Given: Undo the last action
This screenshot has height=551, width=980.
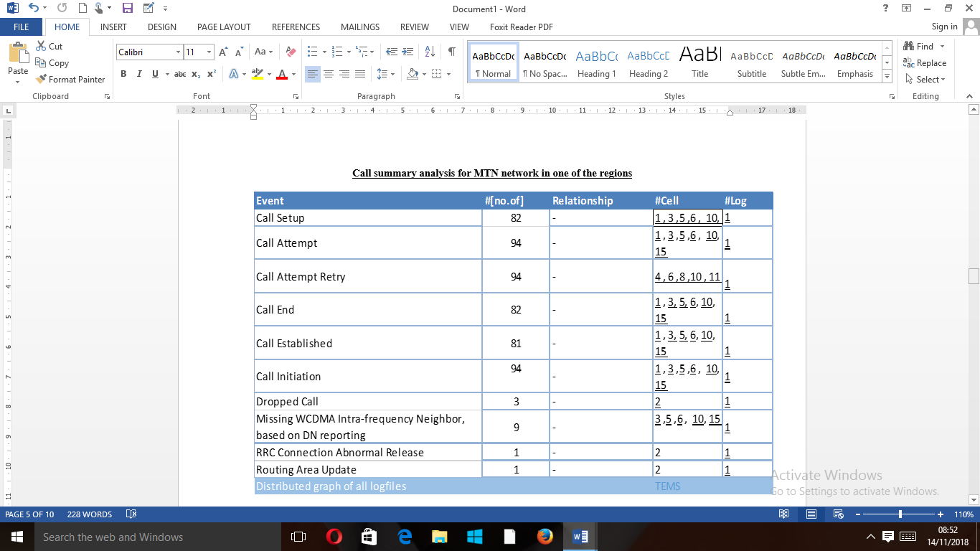Looking at the screenshot, I should (x=34, y=9).
